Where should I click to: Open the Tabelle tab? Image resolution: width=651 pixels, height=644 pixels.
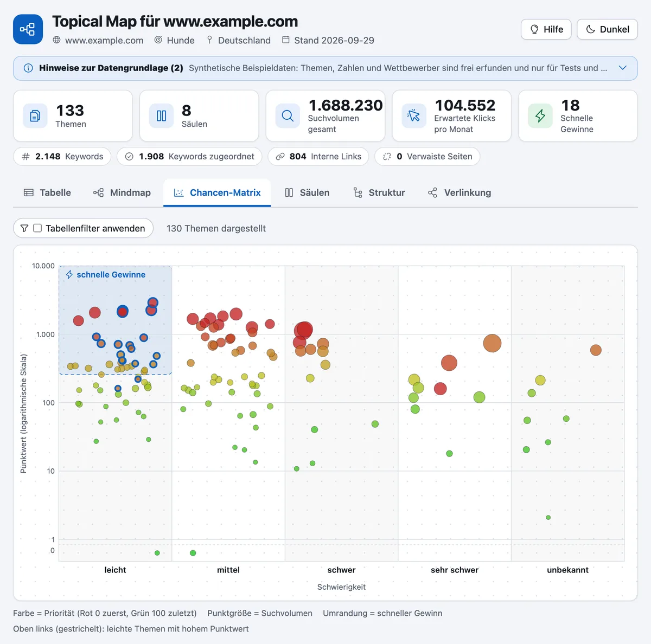point(48,192)
